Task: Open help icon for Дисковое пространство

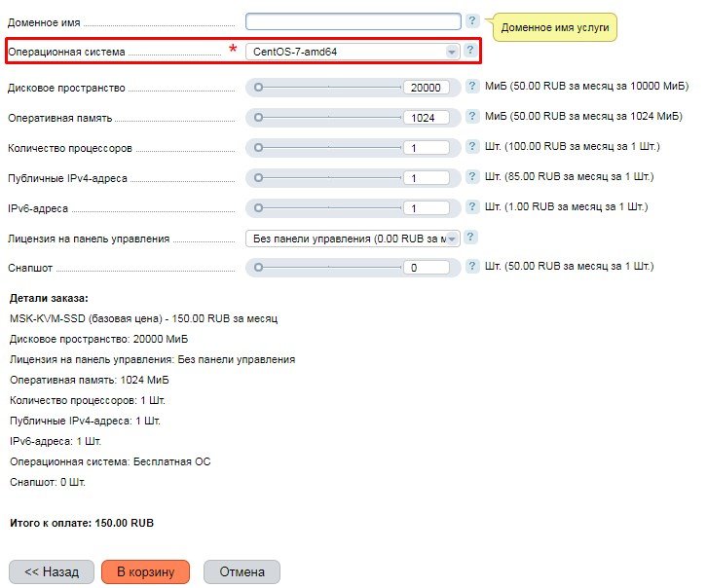Action: (471, 88)
